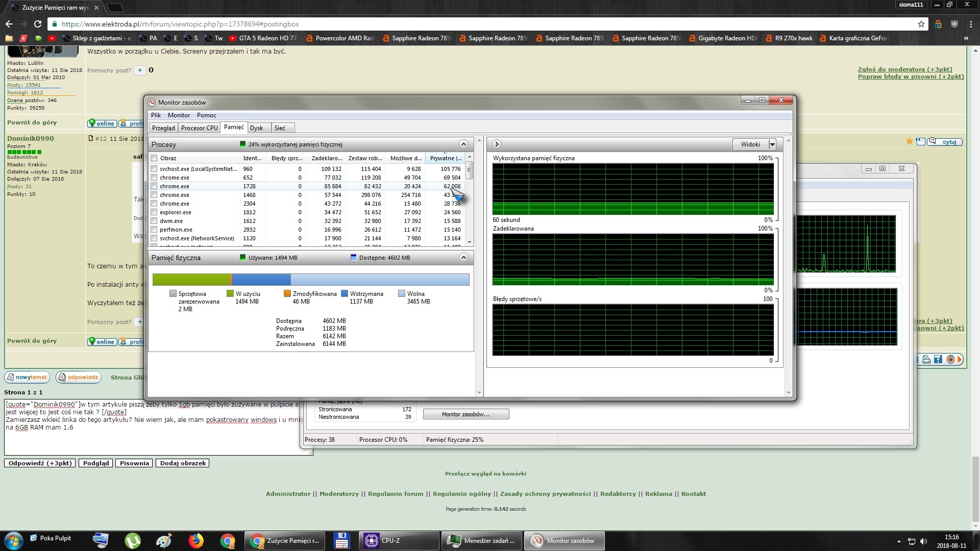This screenshot has height=551, width=980.
Task: Open the floppy disk taskbar app
Action: [341, 541]
